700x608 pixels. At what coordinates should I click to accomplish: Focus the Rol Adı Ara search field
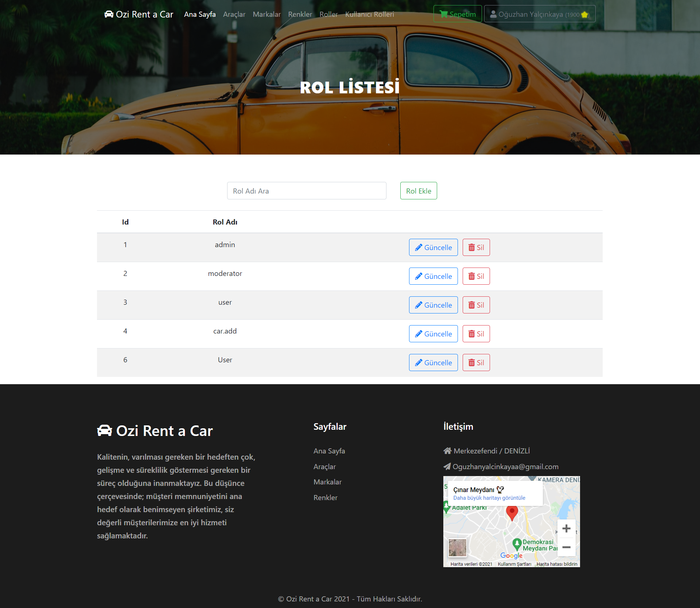point(306,191)
